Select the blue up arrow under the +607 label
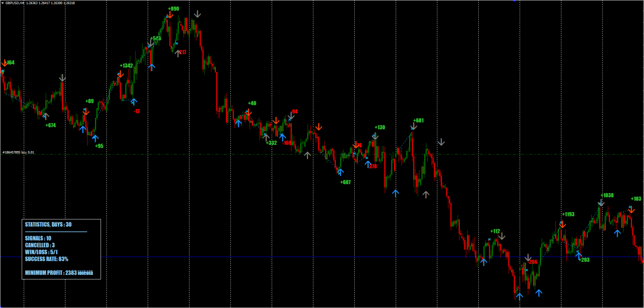Viewport: 644px width, 308px height. pos(340,172)
